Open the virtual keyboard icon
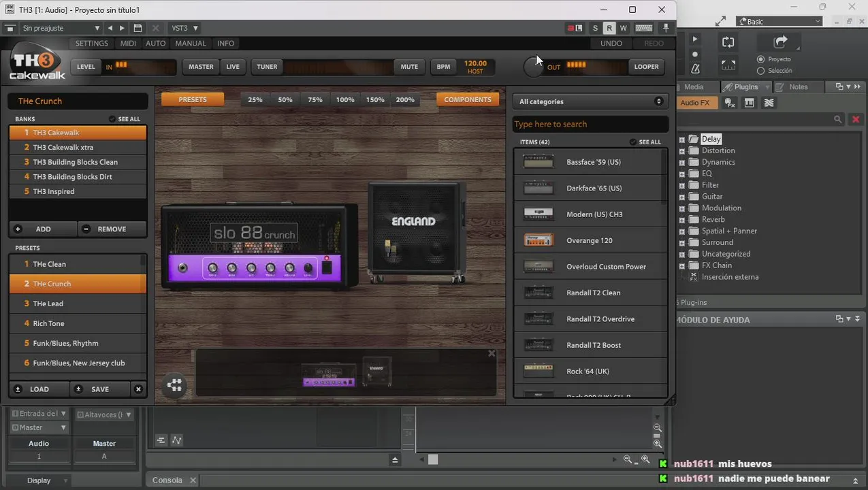The width and height of the screenshot is (868, 490). (644, 28)
